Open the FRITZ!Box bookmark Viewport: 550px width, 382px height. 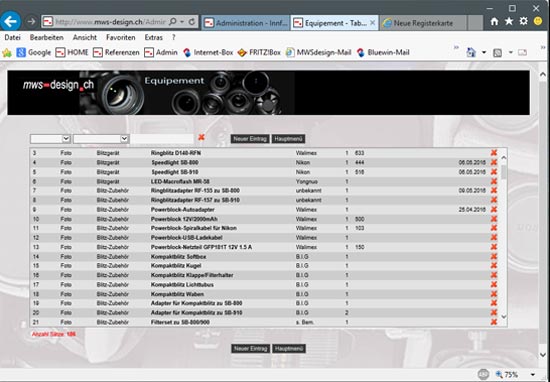(259, 53)
